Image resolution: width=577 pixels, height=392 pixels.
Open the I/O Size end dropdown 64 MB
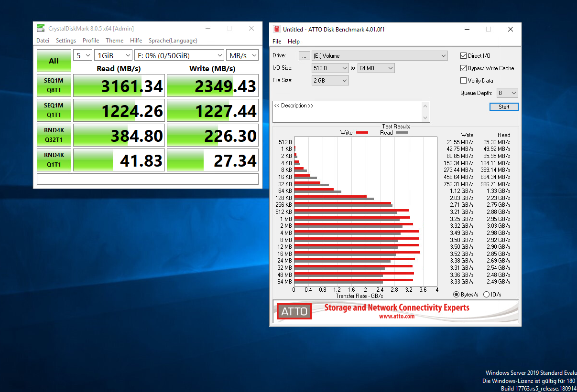(x=376, y=68)
